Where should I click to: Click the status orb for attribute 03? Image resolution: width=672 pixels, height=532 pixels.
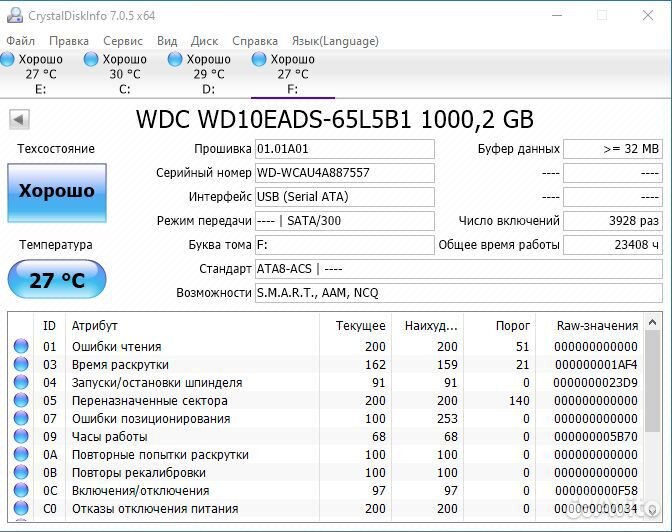tap(21, 364)
